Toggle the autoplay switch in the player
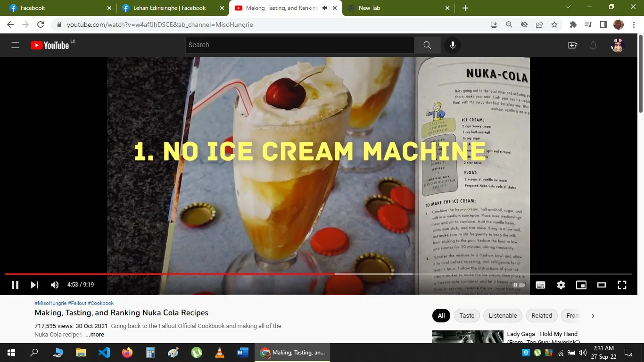 519,285
